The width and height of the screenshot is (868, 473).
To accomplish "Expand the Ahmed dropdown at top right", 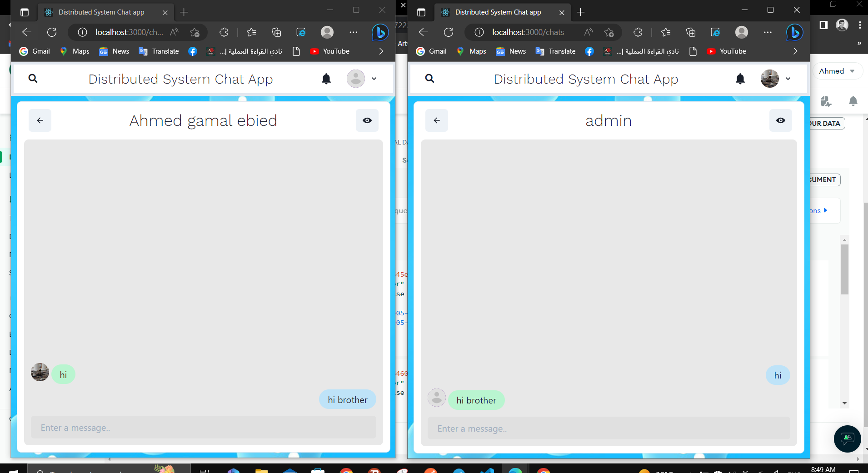I will [x=838, y=71].
